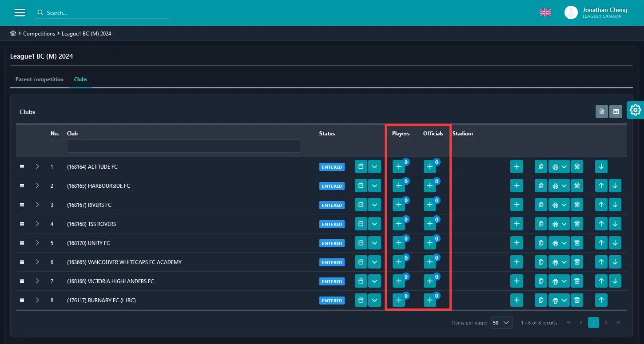Screen dimensions: 644x344
Task: Switch to Parent competition tab
Action: (40, 79)
